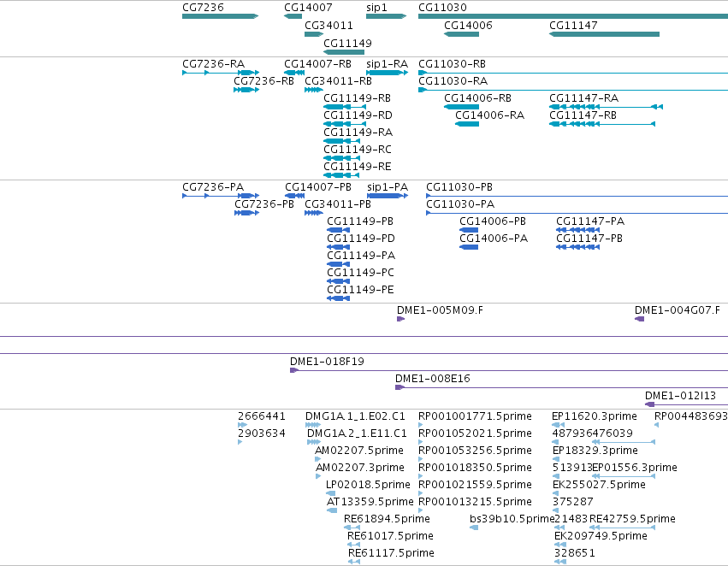Select transcript CG11149-RA
Screen dimensions: 728x566
(x=341, y=141)
